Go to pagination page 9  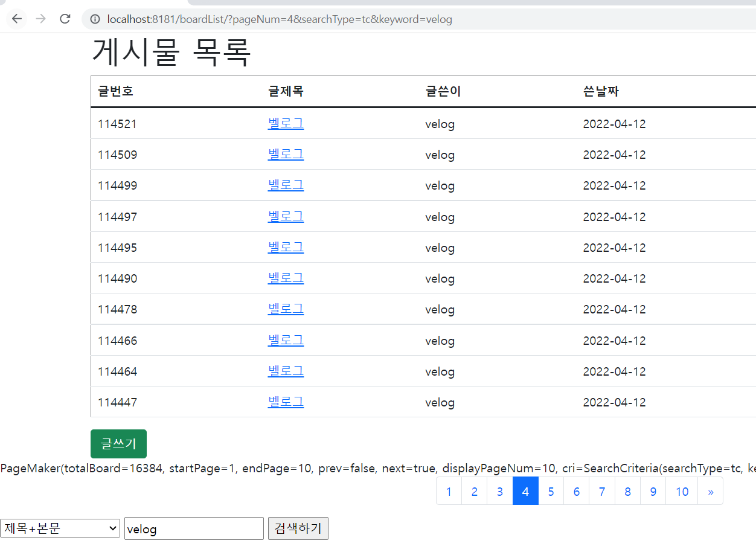pos(653,491)
